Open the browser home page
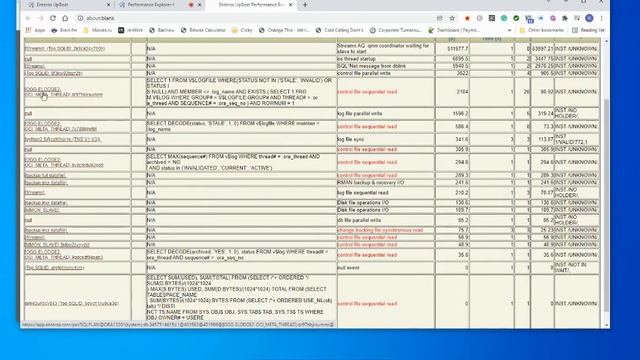This screenshot has height=360, width=640. (65, 18)
